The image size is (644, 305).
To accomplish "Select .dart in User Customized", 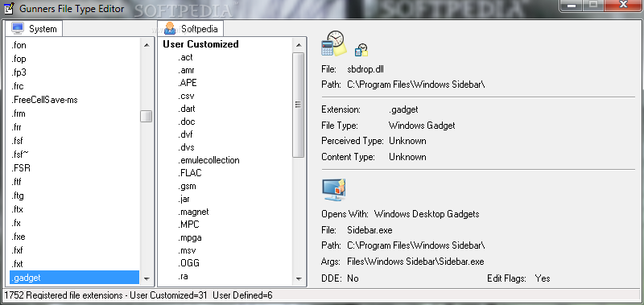I will coord(187,109).
